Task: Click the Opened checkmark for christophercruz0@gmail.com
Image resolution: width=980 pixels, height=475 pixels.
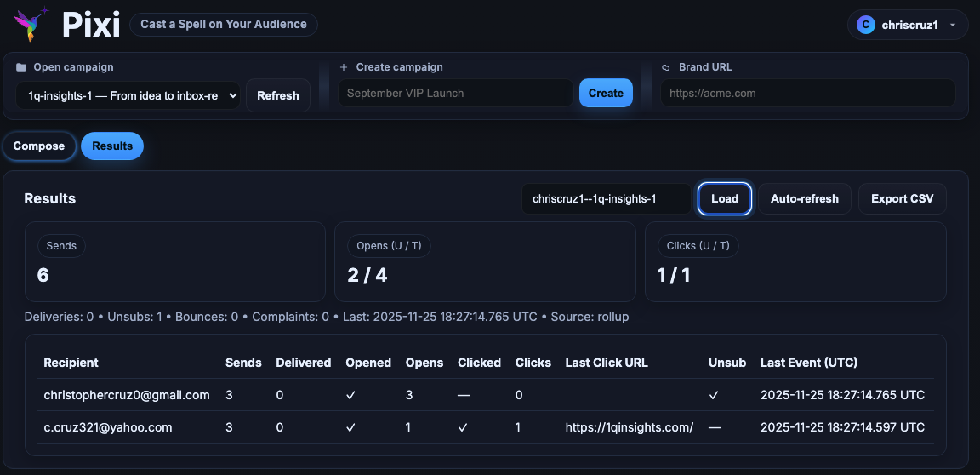Action: [350, 395]
